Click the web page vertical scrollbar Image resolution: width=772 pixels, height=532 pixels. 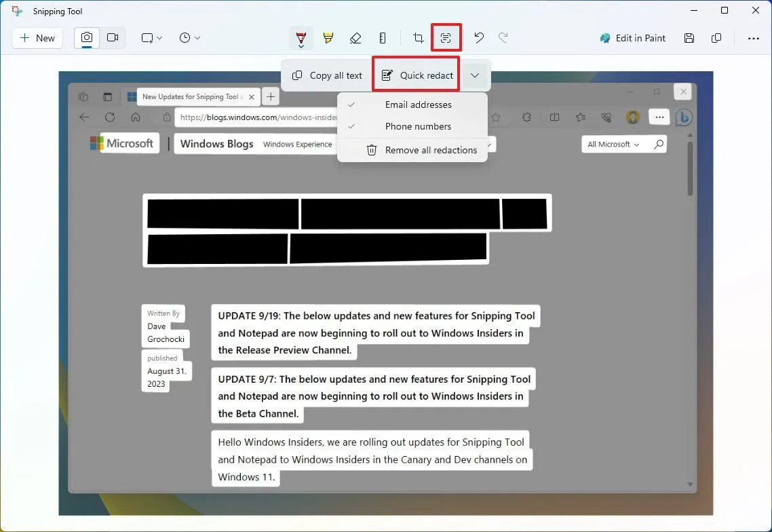tap(690, 168)
